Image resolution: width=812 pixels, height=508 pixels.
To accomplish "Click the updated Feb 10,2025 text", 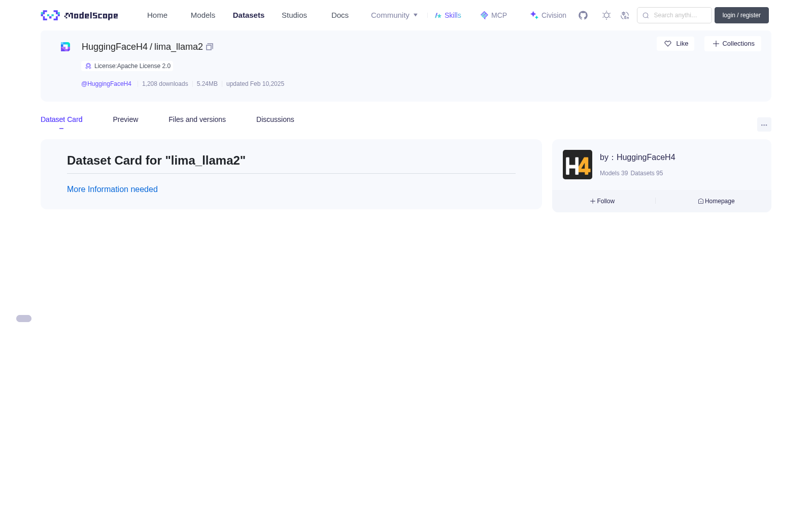I will [255, 84].
